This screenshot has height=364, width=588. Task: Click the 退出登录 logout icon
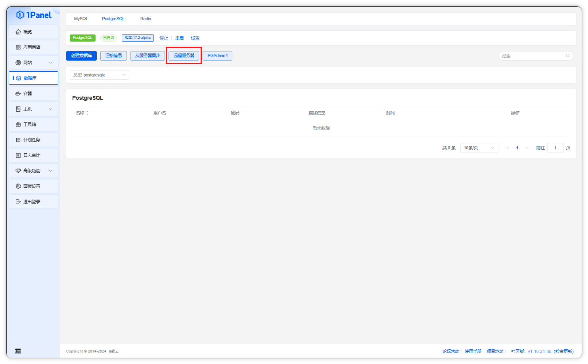[18, 202]
